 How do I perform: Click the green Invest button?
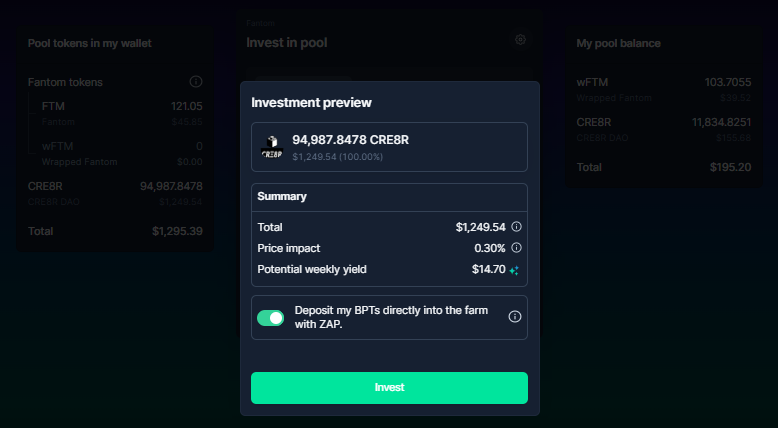(x=389, y=388)
